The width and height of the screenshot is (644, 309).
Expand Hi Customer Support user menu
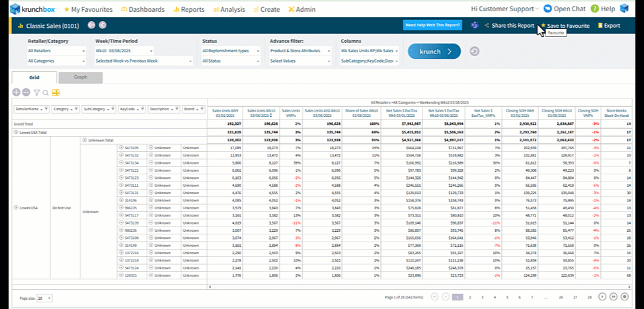coord(504,9)
